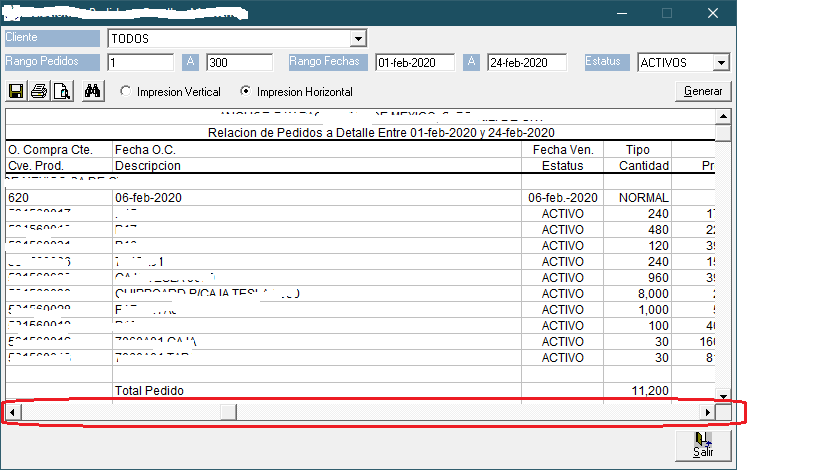This screenshot has width=819, height=470.
Task: Click the start date field 01-feb-2020
Action: pyautogui.click(x=415, y=63)
